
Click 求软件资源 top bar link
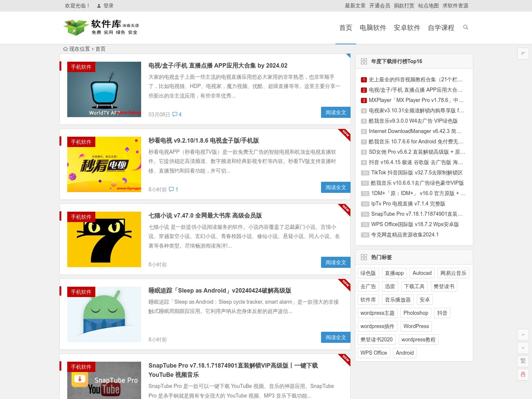point(456,6)
